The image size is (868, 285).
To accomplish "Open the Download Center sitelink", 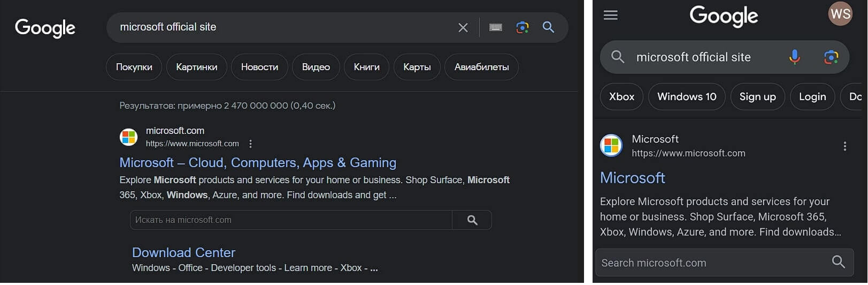I will click(183, 252).
